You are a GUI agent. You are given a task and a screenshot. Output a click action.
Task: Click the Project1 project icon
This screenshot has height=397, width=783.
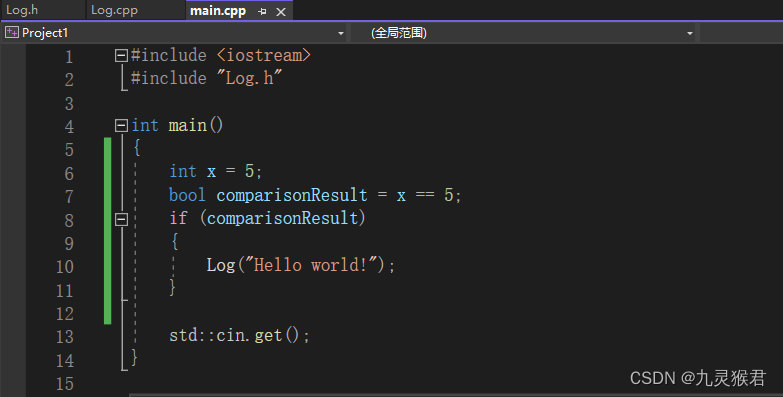pyautogui.click(x=11, y=33)
